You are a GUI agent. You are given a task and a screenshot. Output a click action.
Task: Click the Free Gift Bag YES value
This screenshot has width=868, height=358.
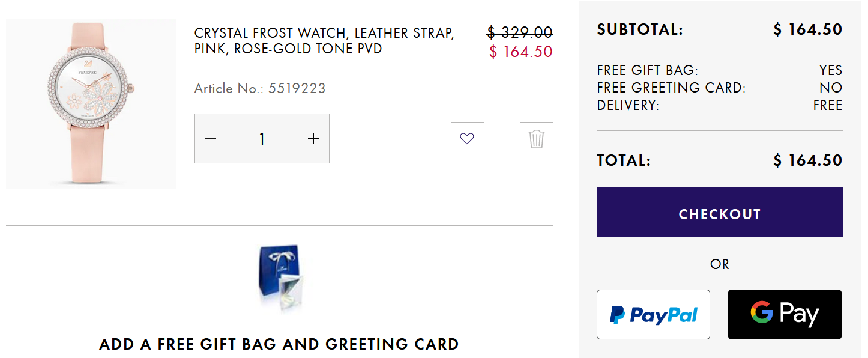(x=831, y=71)
